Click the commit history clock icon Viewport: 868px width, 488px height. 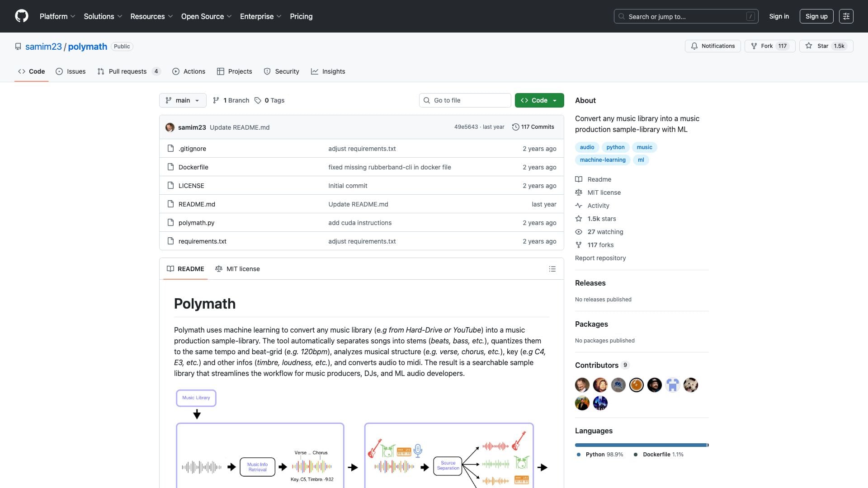coord(515,127)
